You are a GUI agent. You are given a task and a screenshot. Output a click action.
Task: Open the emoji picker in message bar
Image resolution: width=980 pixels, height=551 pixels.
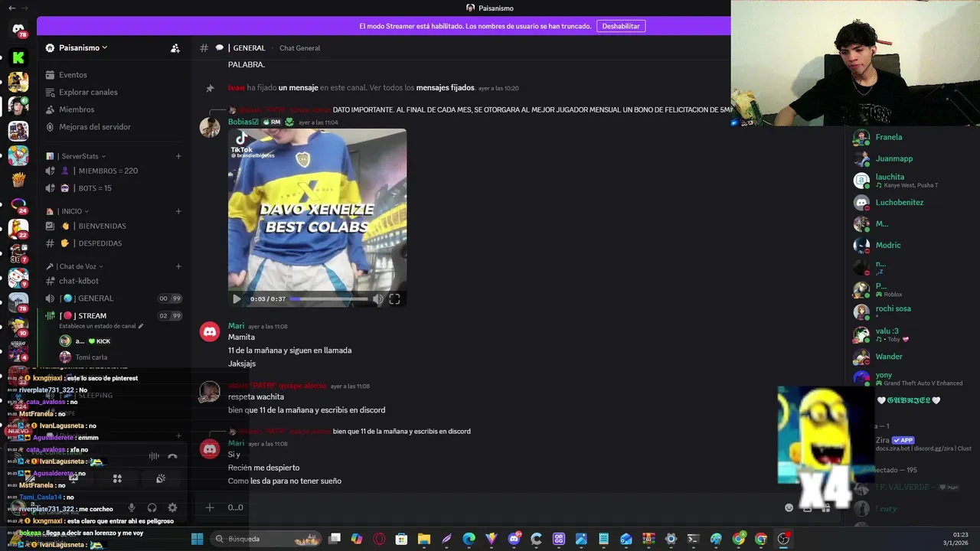point(789,507)
